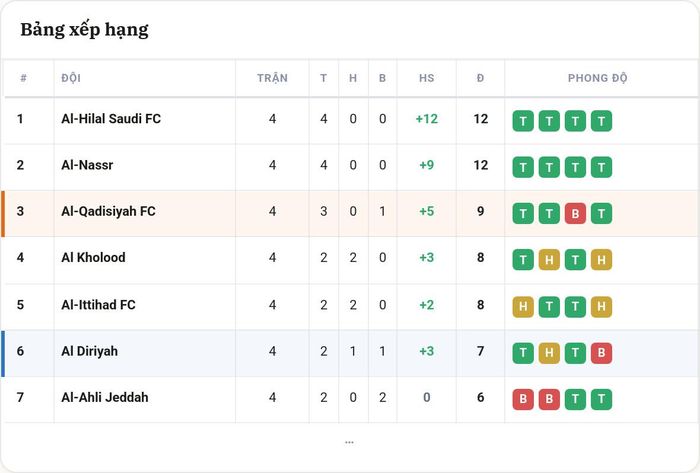Click first green T badge for Al-Hilal
The width and height of the screenshot is (700, 473).
(523, 121)
